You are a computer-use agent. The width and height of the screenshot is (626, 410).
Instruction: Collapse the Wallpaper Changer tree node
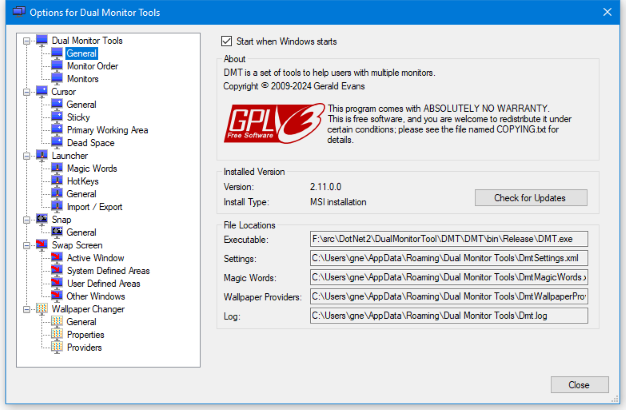click(27, 309)
